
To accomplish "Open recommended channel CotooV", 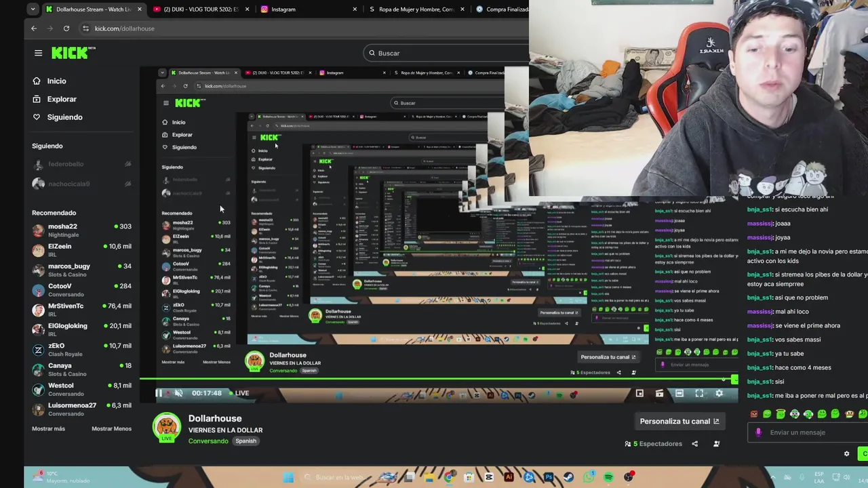I will click(x=81, y=289).
